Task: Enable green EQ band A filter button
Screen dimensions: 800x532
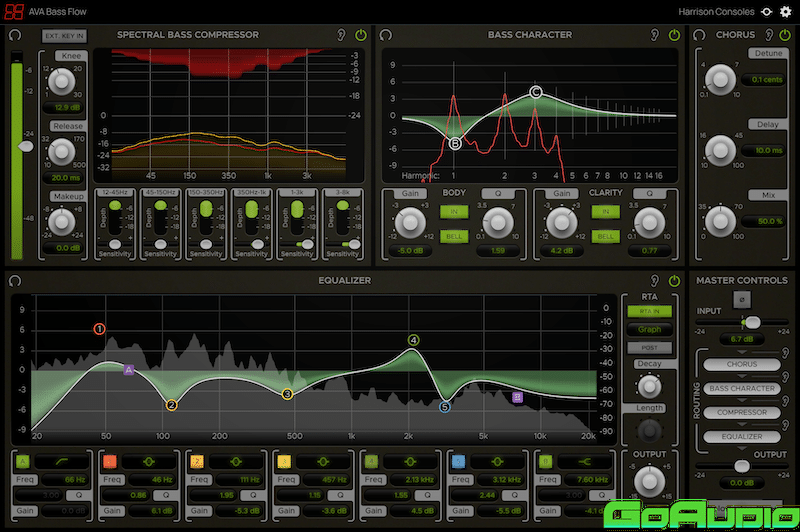Action: pyautogui.click(x=22, y=462)
